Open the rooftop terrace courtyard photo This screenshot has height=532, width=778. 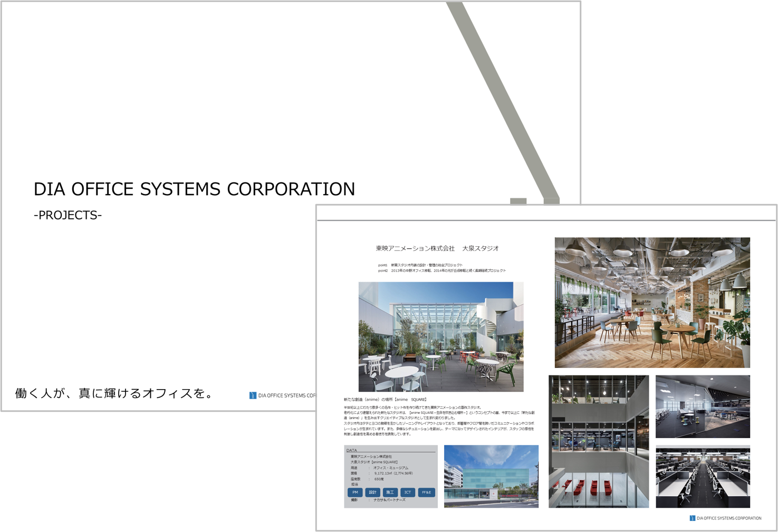[x=441, y=337]
